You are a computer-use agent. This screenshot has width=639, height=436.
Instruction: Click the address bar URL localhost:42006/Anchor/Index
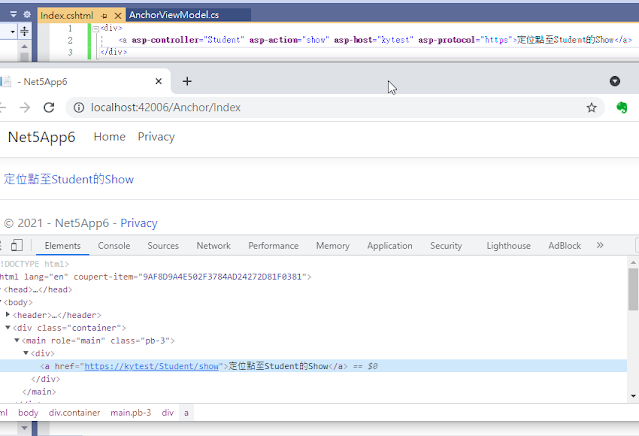pos(165,108)
